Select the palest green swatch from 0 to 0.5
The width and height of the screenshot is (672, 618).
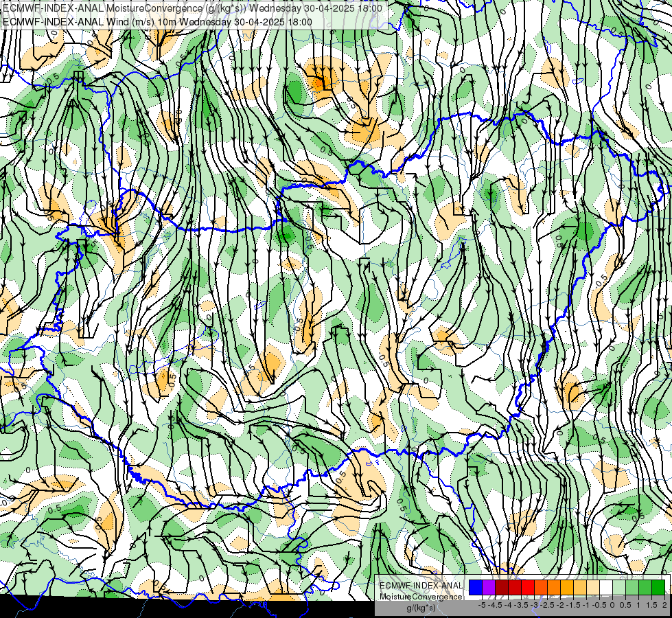click(619, 588)
